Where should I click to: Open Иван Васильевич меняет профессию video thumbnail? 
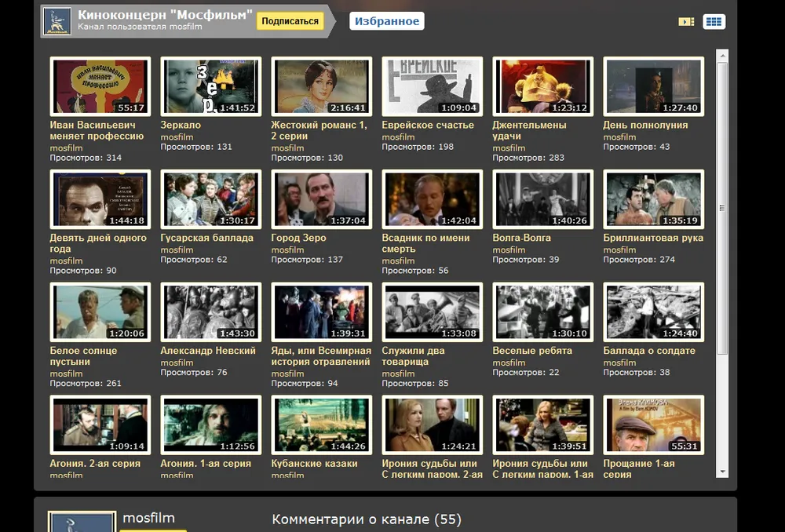[98, 86]
